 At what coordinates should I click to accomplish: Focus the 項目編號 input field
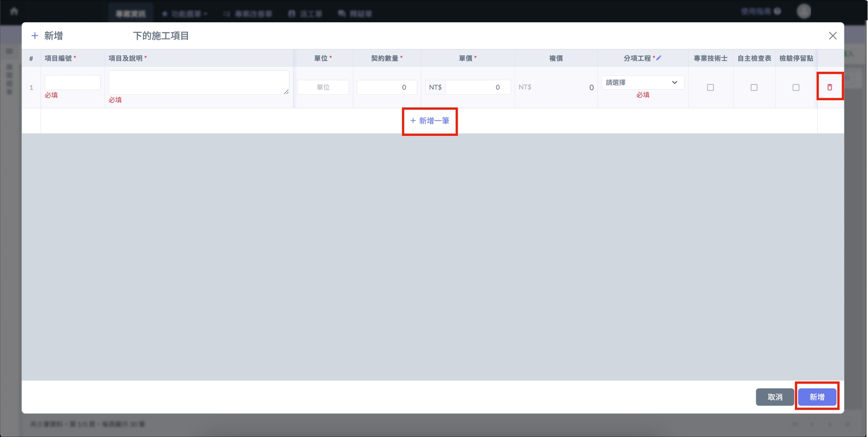point(72,82)
